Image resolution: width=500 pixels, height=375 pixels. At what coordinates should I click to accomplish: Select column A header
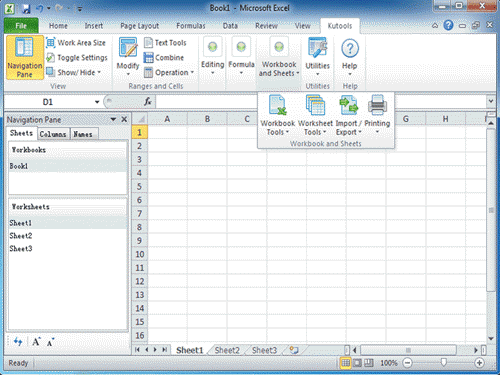[x=167, y=119]
